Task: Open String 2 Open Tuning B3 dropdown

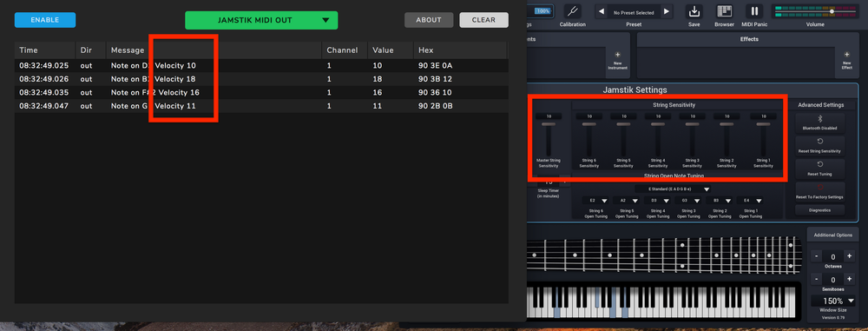Action: [x=719, y=201]
